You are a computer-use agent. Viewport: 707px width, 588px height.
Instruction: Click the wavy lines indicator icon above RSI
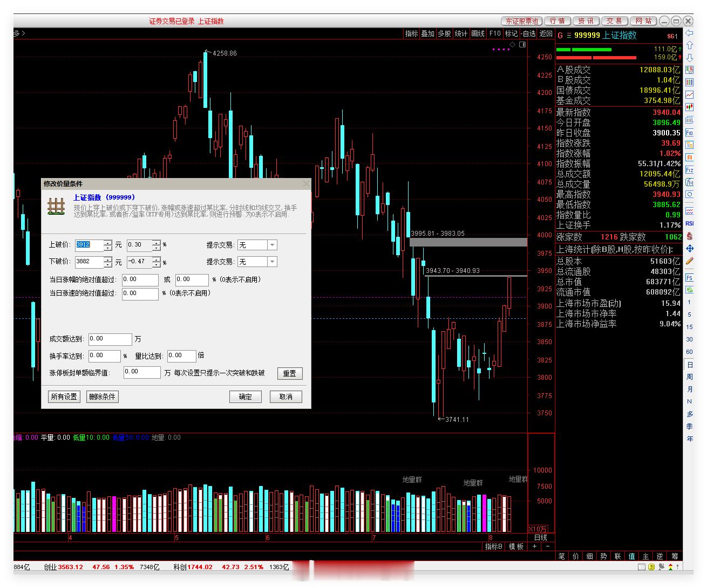point(689,211)
